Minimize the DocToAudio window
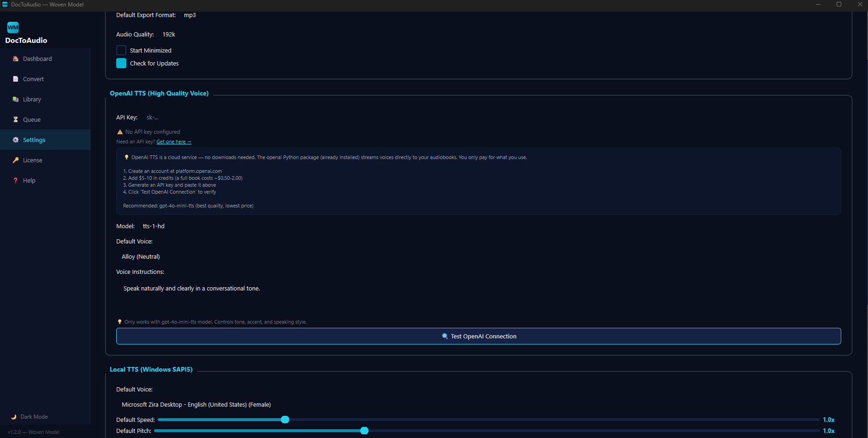This screenshot has height=438, width=868. click(x=818, y=4)
